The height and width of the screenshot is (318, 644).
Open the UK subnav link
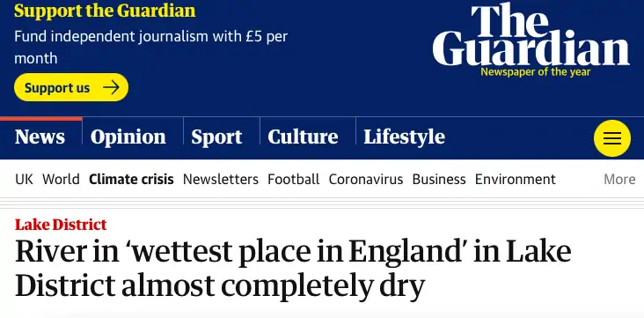[25, 179]
